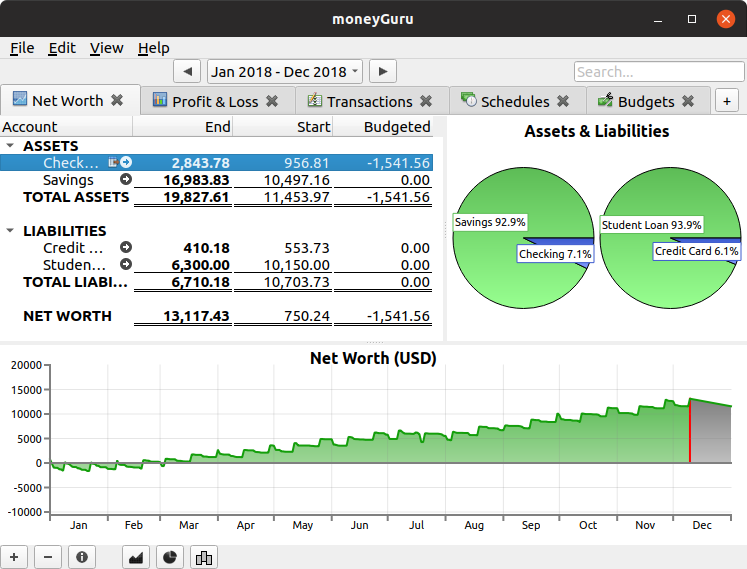Image resolution: width=747 pixels, height=569 pixels.
Task: Select the Savings account row
Action: 216,180
